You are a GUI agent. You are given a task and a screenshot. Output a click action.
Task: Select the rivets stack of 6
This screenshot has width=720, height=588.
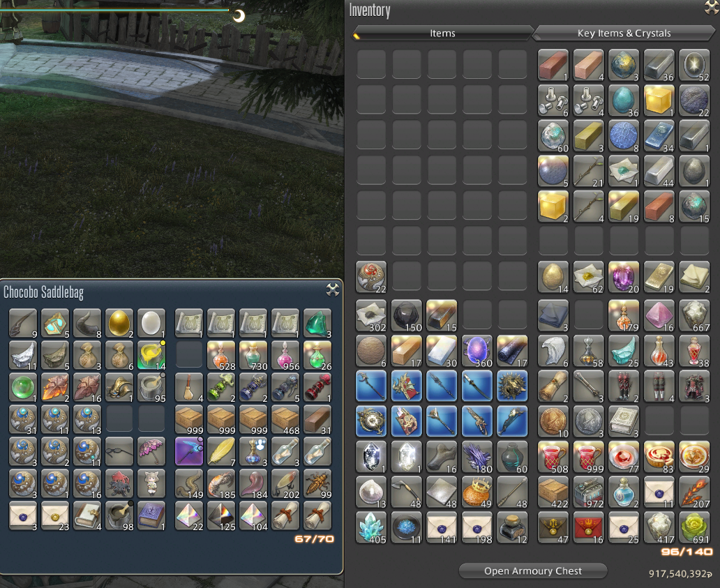coord(553,100)
